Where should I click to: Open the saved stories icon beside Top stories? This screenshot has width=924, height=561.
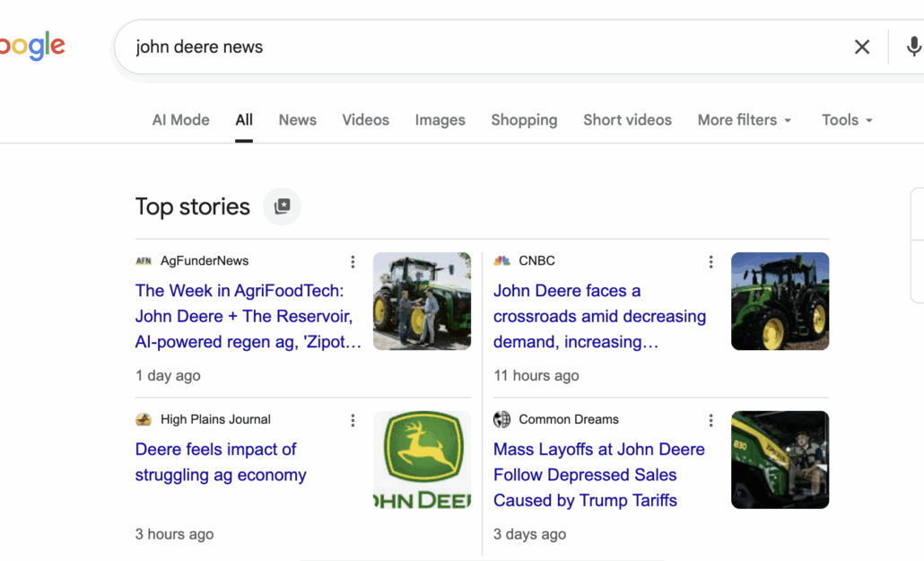[282, 206]
